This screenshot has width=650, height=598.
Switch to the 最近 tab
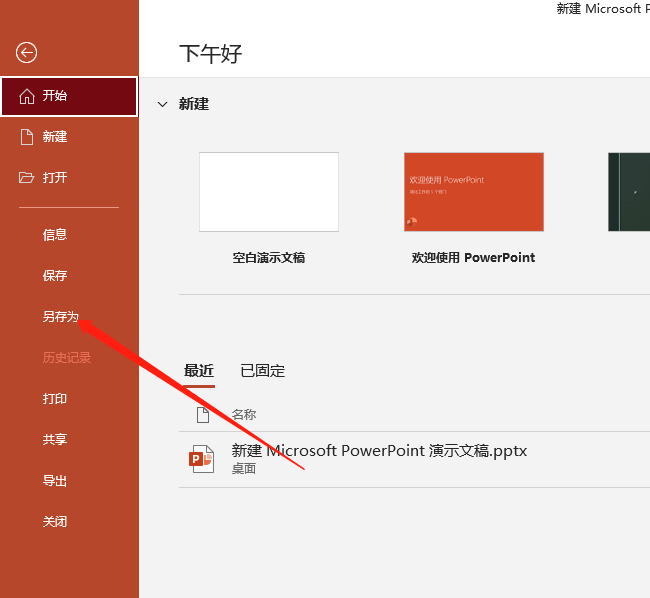(199, 371)
